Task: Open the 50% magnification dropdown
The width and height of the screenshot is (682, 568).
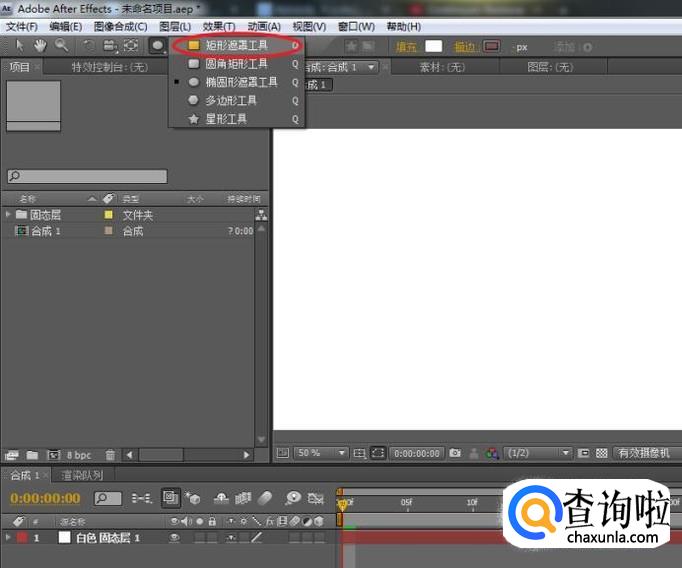Action: [x=321, y=453]
